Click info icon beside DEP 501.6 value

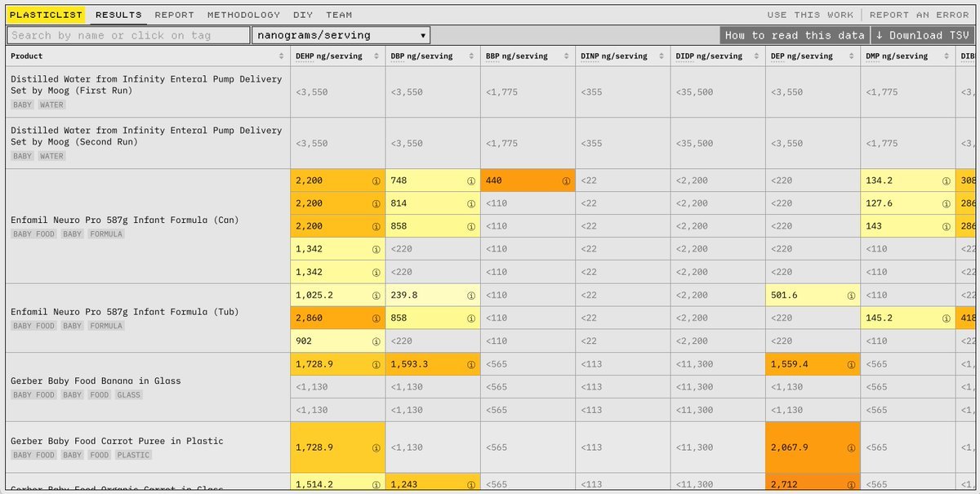click(x=850, y=296)
